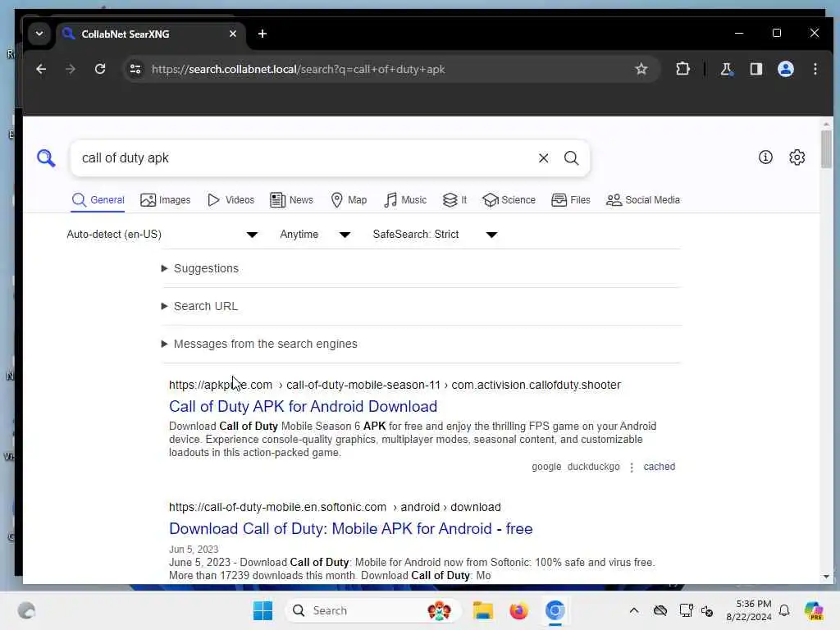Click the SearXNG magnifier logo beside the search box
Viewport: 840px width, 630px height.
(46, 158)
